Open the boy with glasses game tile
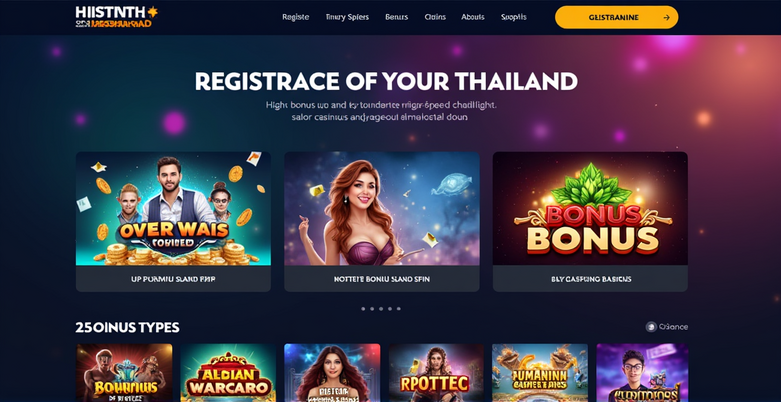 [x=642, y=373]
